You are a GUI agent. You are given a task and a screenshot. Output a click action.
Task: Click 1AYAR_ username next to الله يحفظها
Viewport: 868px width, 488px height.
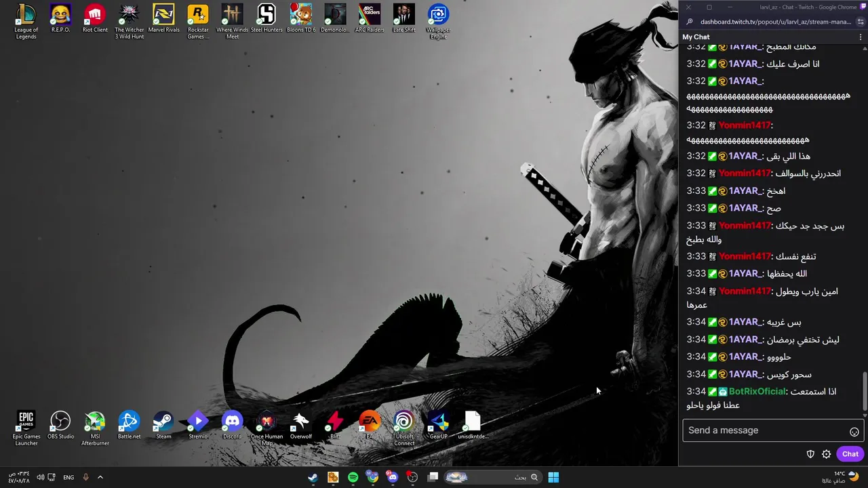coord(745,274)
